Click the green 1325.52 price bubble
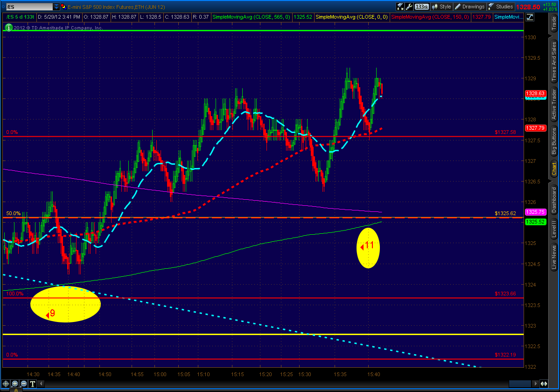This screenshot has height=392, width=560. pos(535,222)
